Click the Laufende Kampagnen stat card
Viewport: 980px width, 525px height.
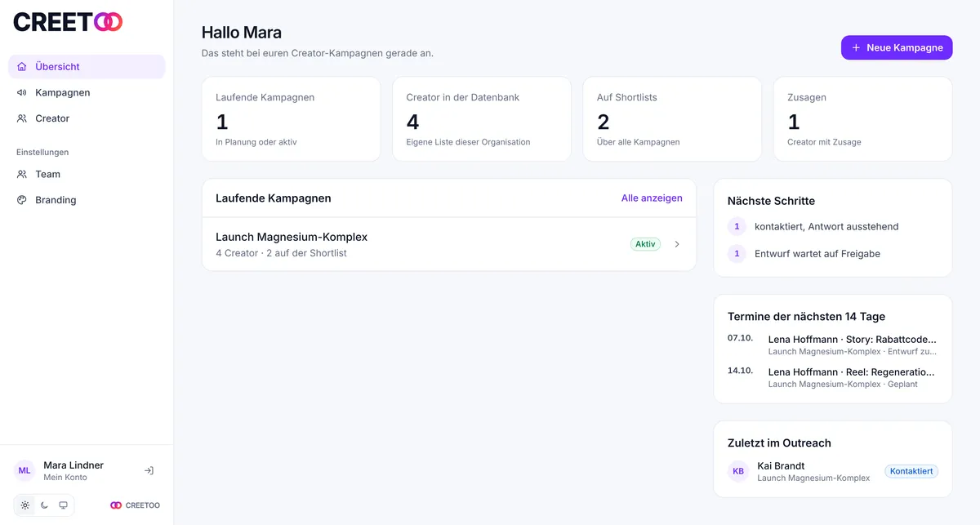pyautogui.click(x=292, y=119)
